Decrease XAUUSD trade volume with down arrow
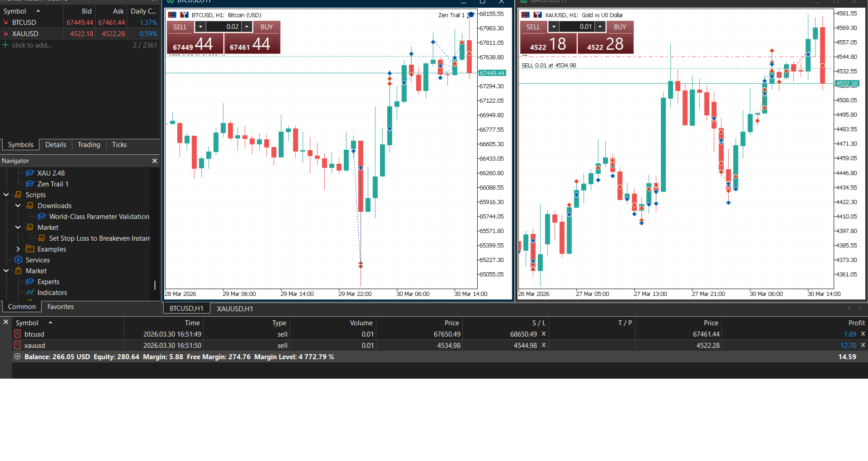The width and height of the screenshot is (868, 461). tap(554, 27)
